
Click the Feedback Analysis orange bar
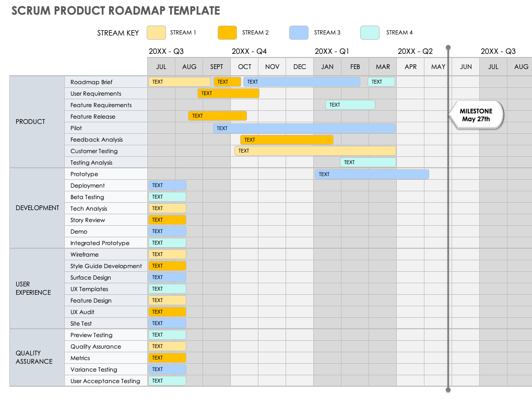click(x=286, y=140)
